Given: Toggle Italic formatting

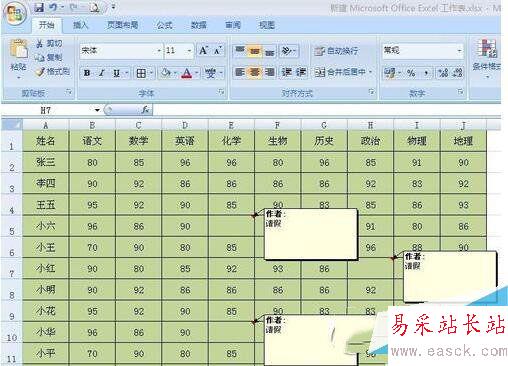Looking at the screenshot, I should point(102,73).
